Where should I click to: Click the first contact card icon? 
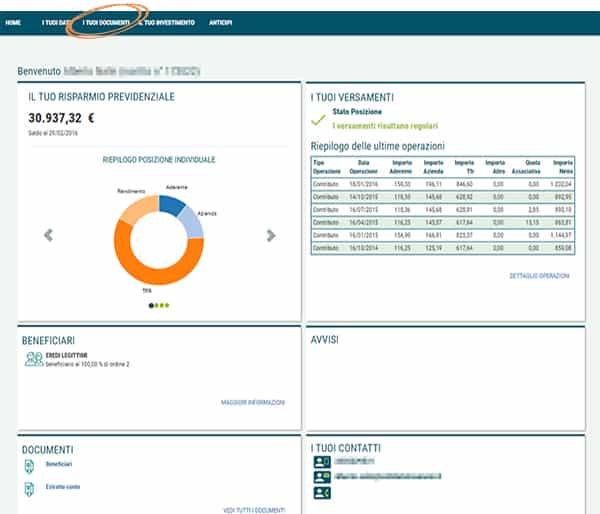coord(321,462)
